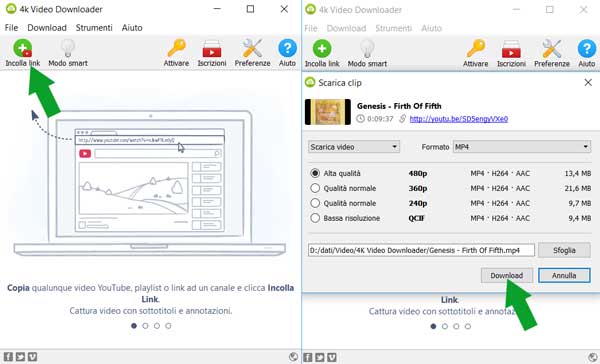Click Facebook icon in left window footer

(8, 357)
